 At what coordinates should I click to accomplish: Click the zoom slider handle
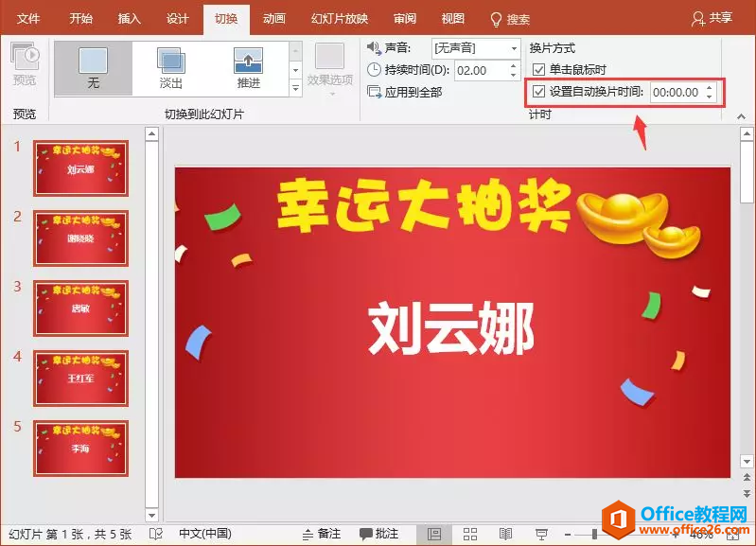pos(594,535)
